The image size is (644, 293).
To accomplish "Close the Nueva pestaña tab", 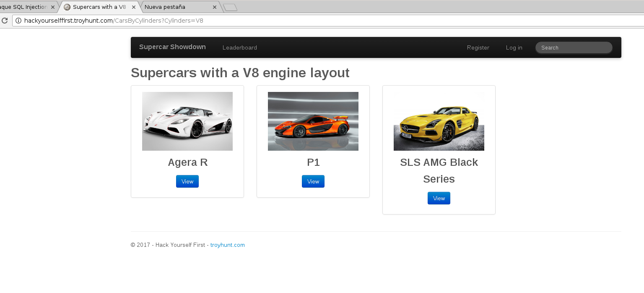I will (215, 7).
